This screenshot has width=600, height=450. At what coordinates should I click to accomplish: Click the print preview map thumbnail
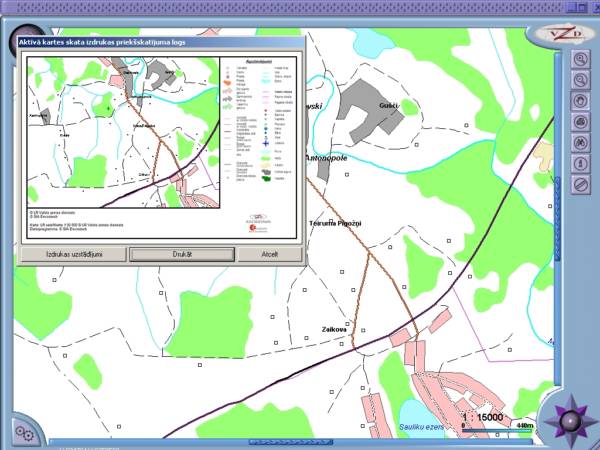(123, 132)
